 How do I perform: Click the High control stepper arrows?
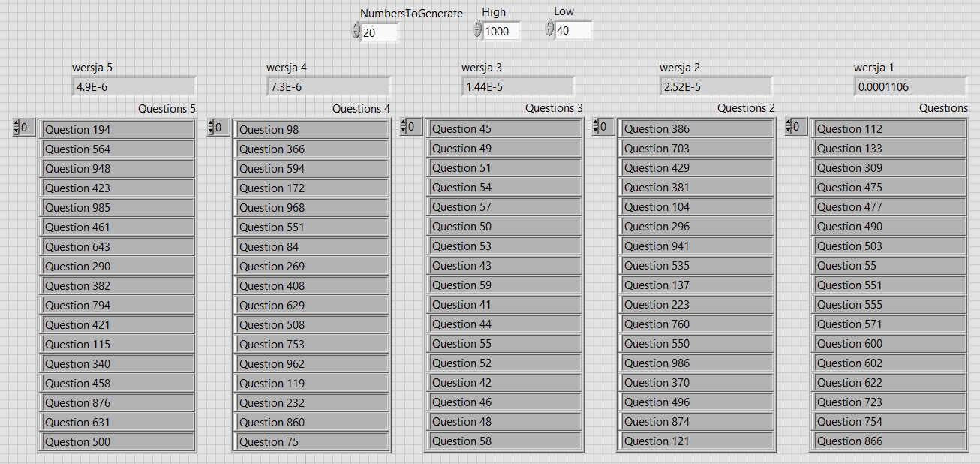point(477,29)
